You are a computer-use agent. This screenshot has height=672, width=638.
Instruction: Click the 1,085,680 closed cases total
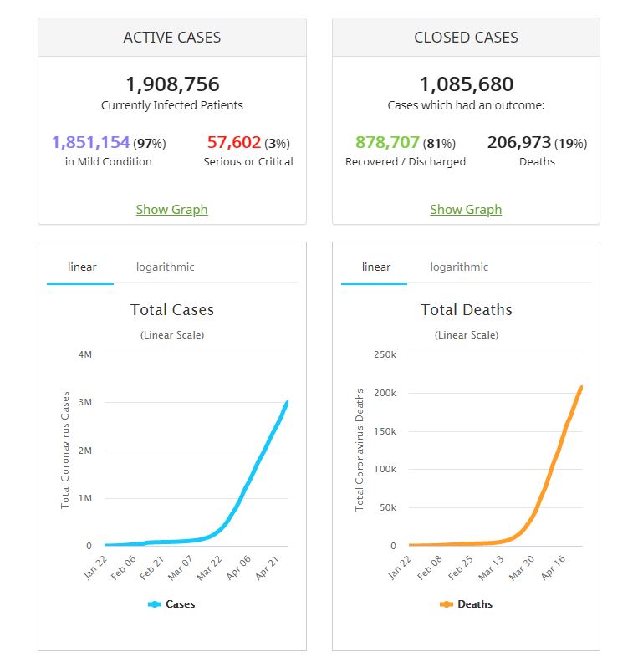point(466,84)
